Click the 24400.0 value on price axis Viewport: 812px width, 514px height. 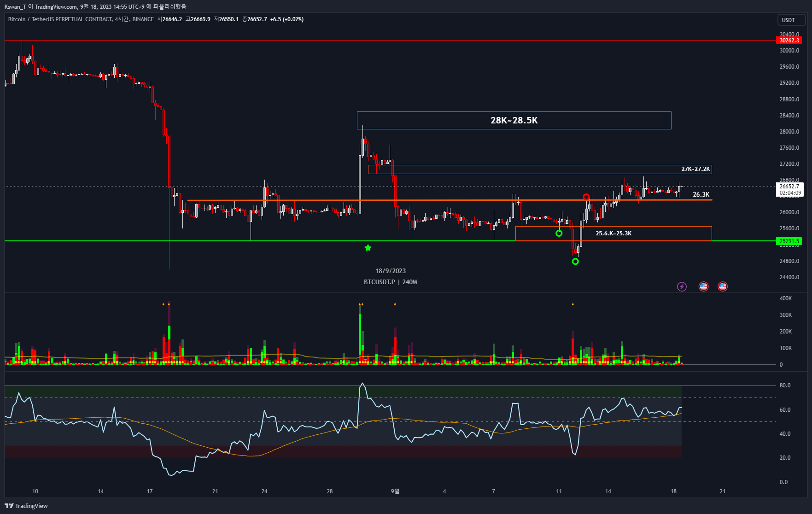tap(789, 277)
